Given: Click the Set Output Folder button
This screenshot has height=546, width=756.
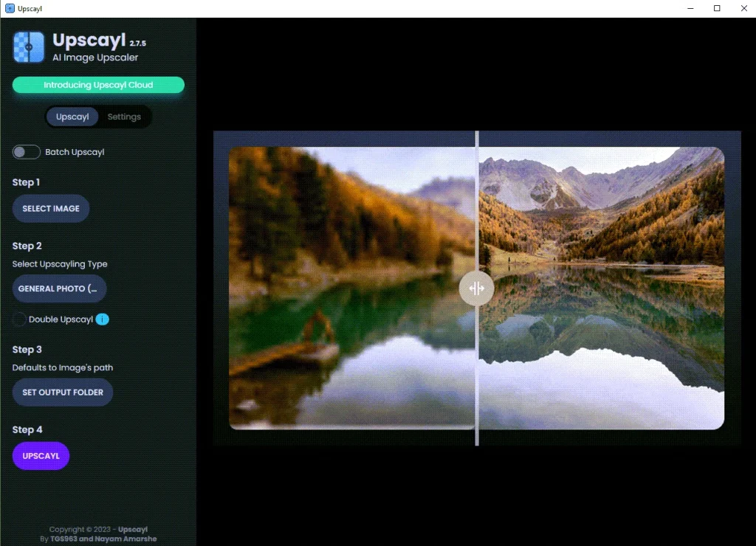Looking at the screenshot, I should pyautogui.click(x=63, y=393).
